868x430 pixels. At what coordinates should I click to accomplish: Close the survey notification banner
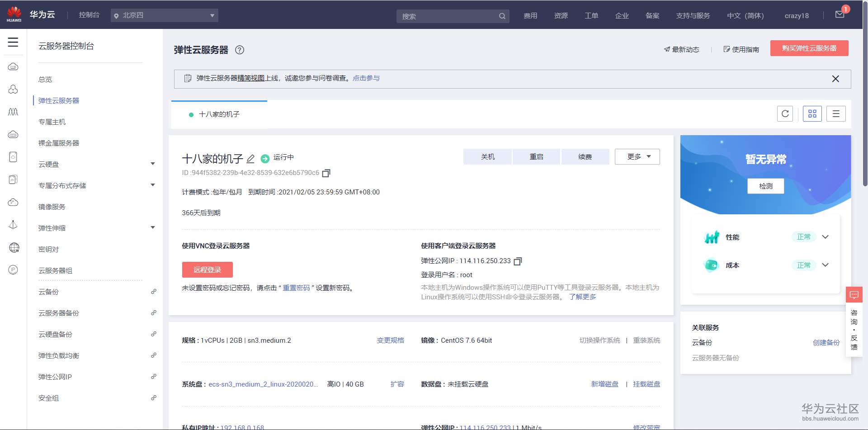coord(835,79)
